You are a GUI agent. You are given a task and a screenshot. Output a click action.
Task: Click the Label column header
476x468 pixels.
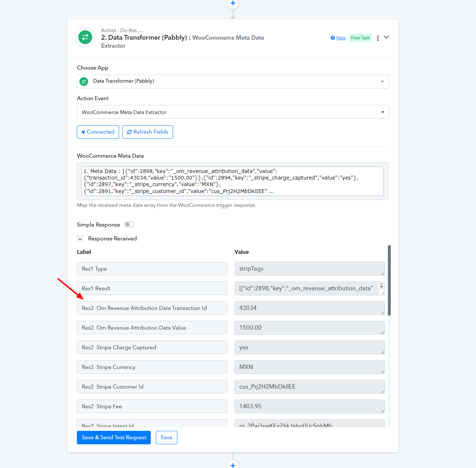84,252
